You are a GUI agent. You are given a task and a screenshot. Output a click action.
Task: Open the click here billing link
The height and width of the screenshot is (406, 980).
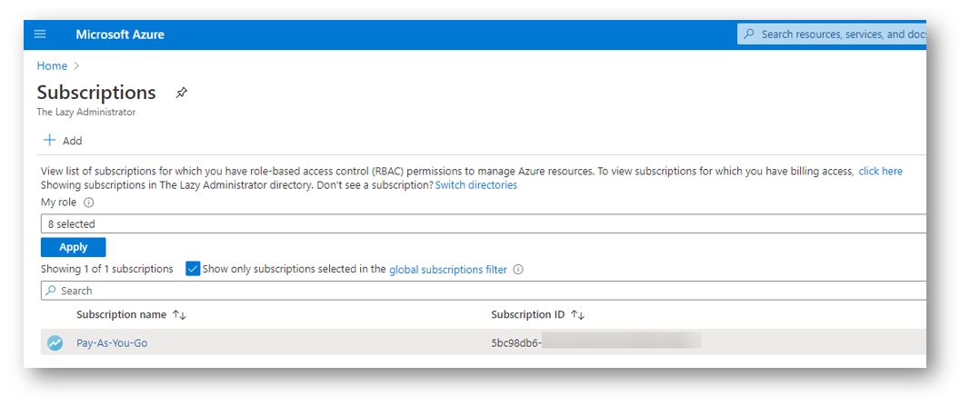880,171
